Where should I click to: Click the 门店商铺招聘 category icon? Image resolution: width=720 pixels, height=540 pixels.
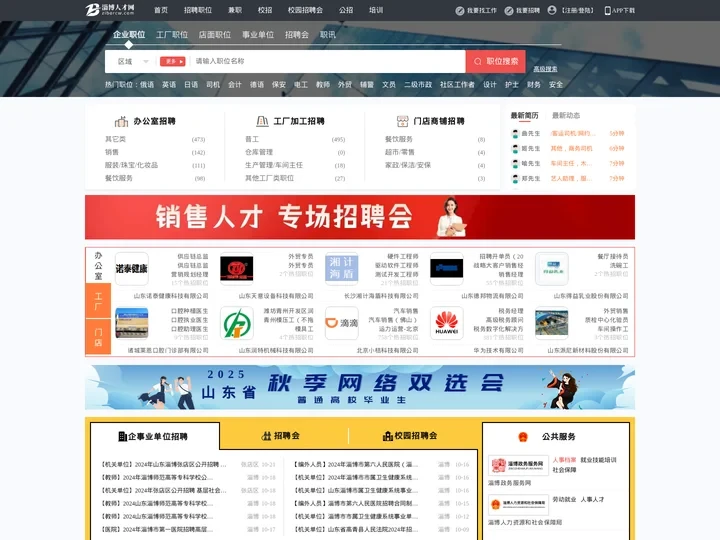tap(402, 121)
